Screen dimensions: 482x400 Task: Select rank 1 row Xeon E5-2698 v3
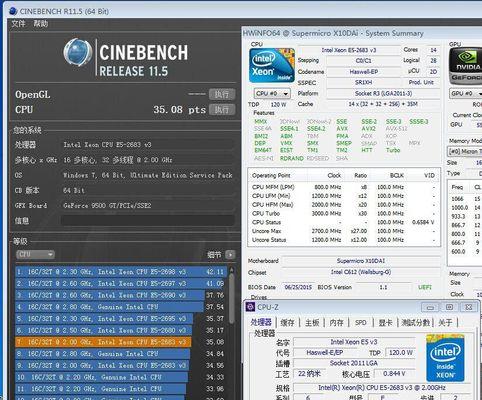(121, 272)
